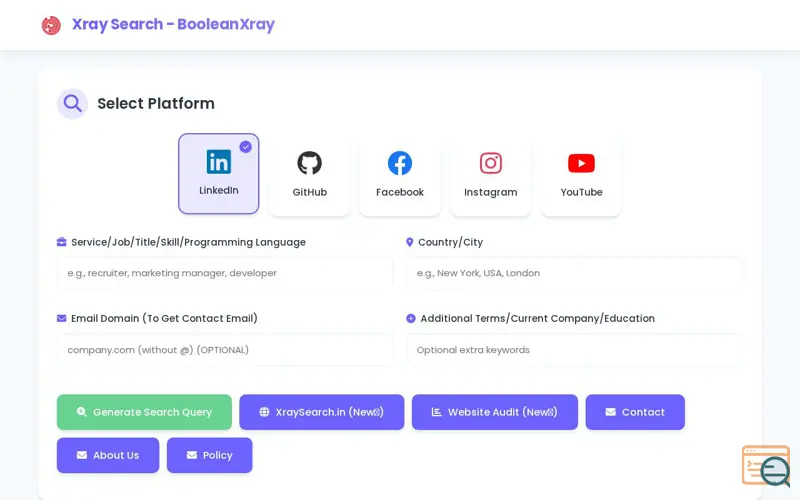800x500 pixels.
Task: Click the BooleanXray red logo icon
Action: coord(51,25)
